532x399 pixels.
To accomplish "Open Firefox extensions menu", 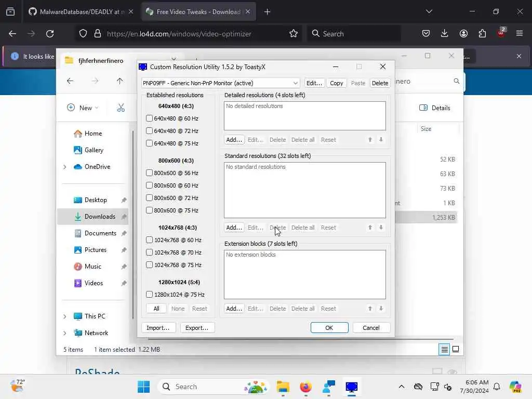I will pos(482,34).
